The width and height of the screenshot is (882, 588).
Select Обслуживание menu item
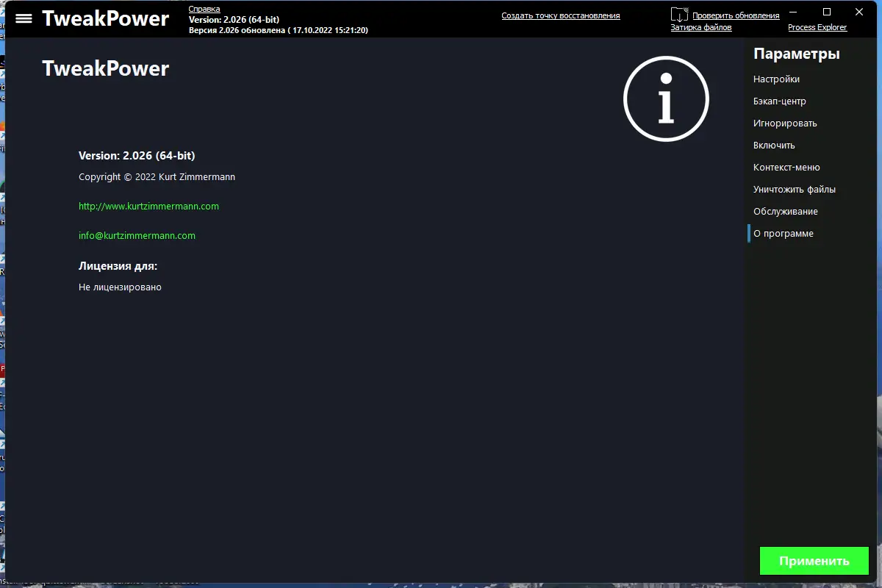786,212
